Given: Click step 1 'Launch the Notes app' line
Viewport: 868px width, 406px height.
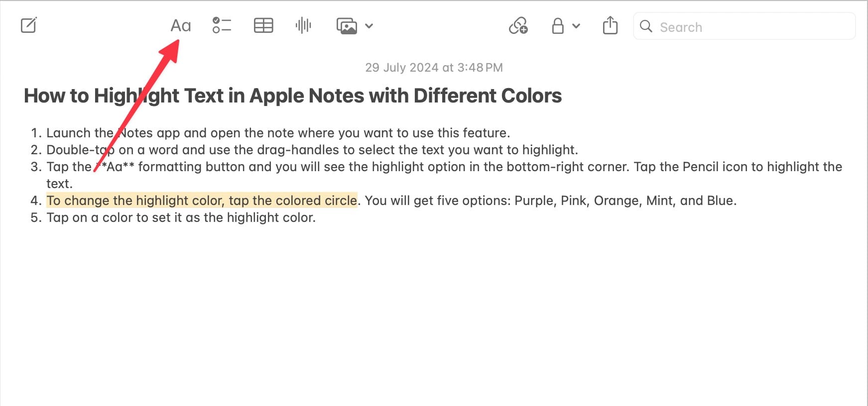Looking at the screenshot, I should pos(278,133).
